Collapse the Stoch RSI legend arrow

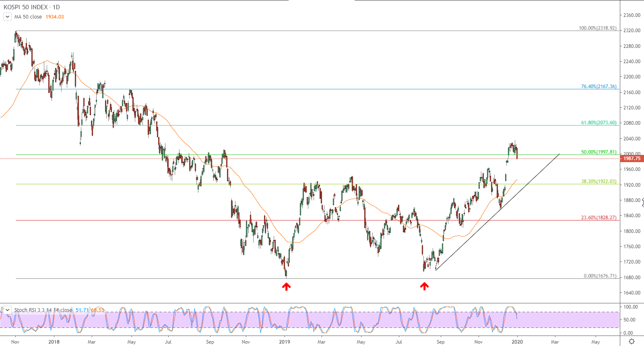point(7,310)
